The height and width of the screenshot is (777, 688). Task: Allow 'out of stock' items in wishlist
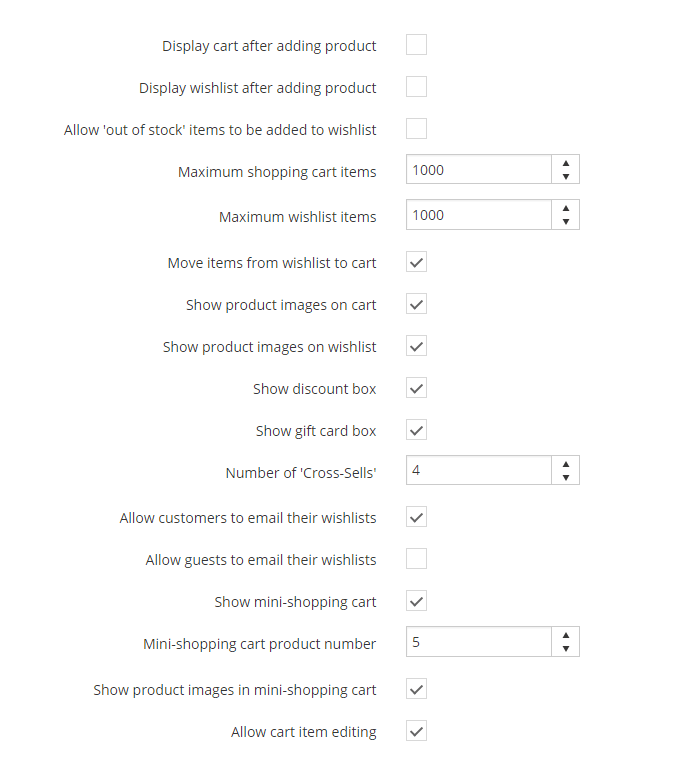416,129
